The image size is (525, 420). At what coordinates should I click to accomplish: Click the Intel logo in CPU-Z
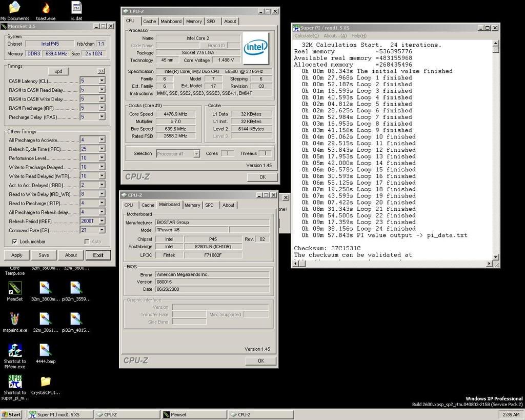pos(255,48)
